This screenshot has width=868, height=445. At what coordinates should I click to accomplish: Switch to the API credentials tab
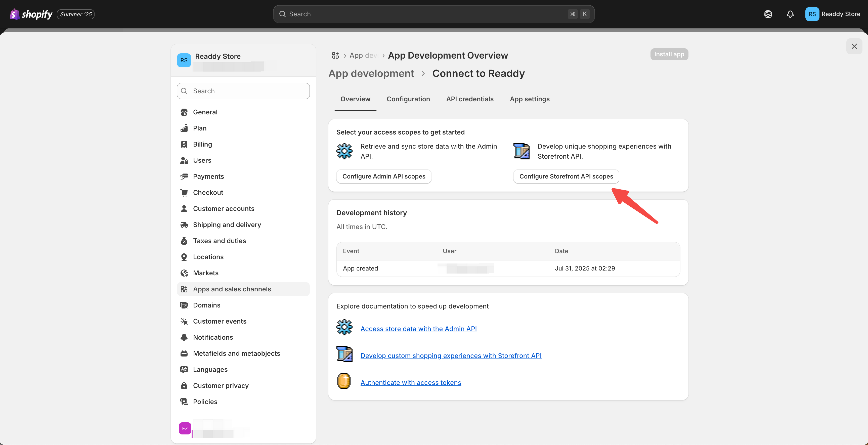(470, 99)
